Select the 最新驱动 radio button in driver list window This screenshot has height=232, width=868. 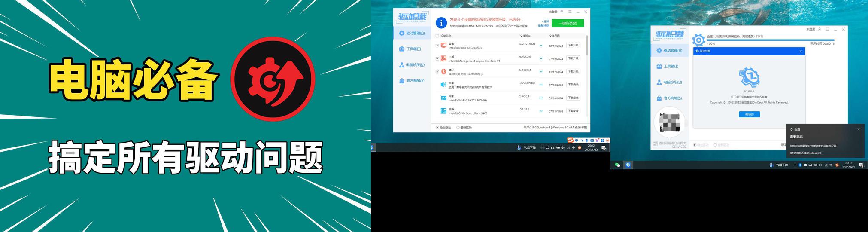point(458,128)
